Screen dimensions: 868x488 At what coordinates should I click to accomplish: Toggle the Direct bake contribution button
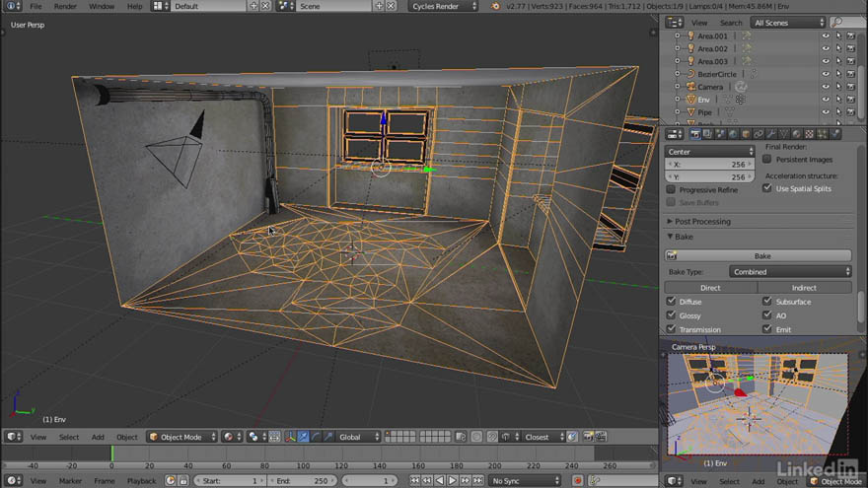coord(711,288)
